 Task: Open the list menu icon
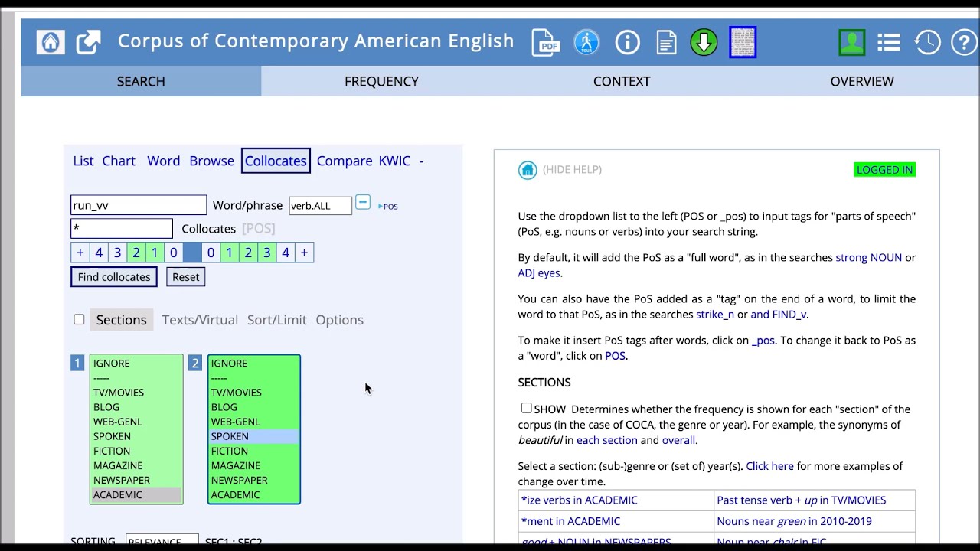(x=889, y=42)
